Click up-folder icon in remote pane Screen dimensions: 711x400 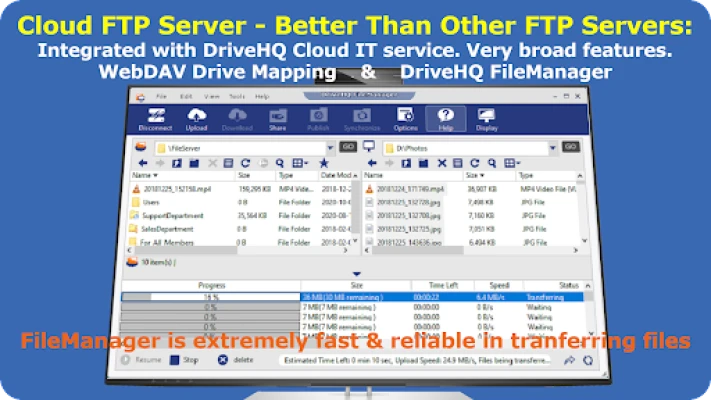177,163
